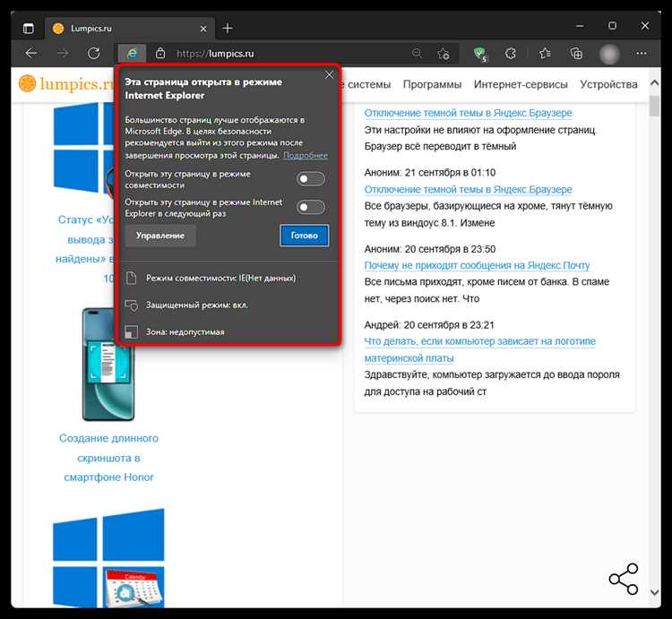Click Аноним: 21 сентября в 01:10 text

(430, 173)
